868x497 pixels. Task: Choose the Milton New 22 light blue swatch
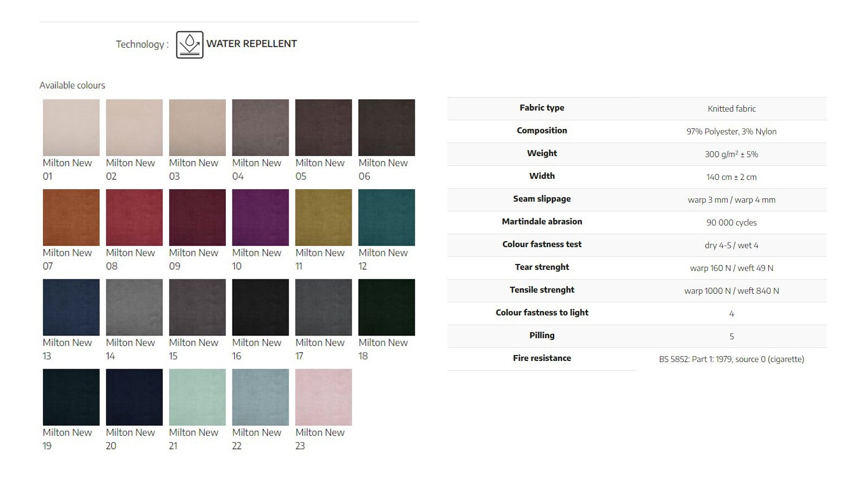point(261,397)
